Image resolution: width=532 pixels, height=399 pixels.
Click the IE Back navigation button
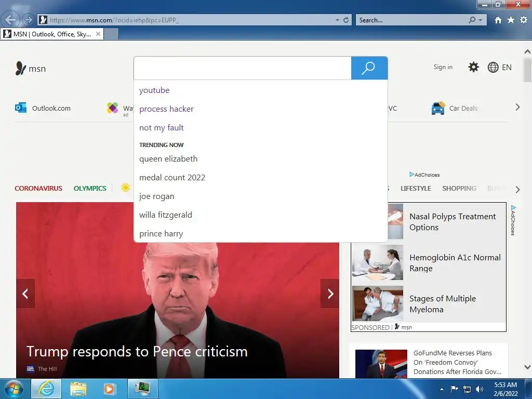(10, 20)
